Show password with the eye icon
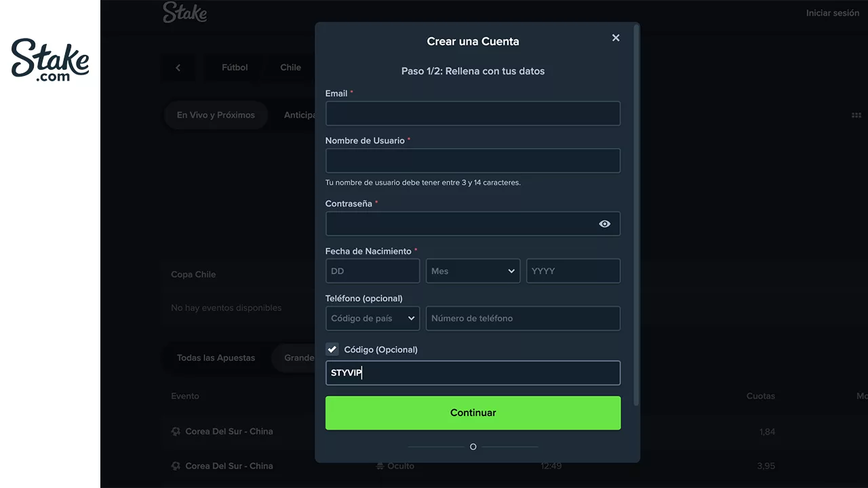 pyautogui.click(x=605, y=224)
